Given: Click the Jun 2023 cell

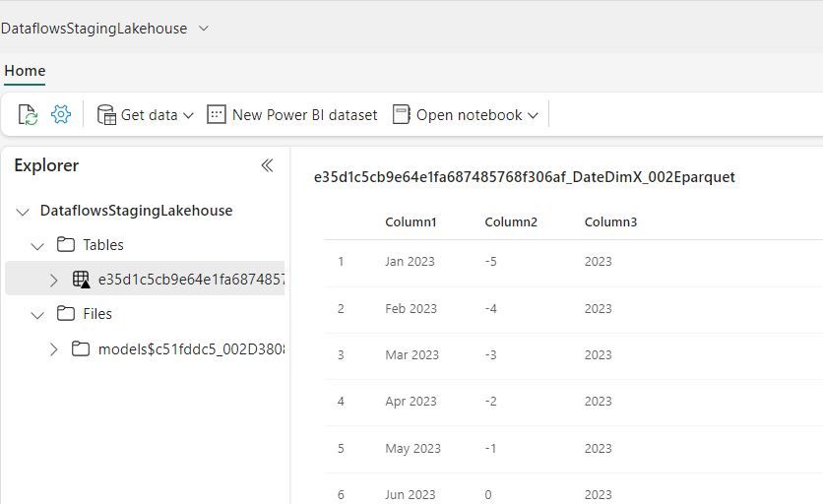Looking at the screenshot, I should 411,494.
